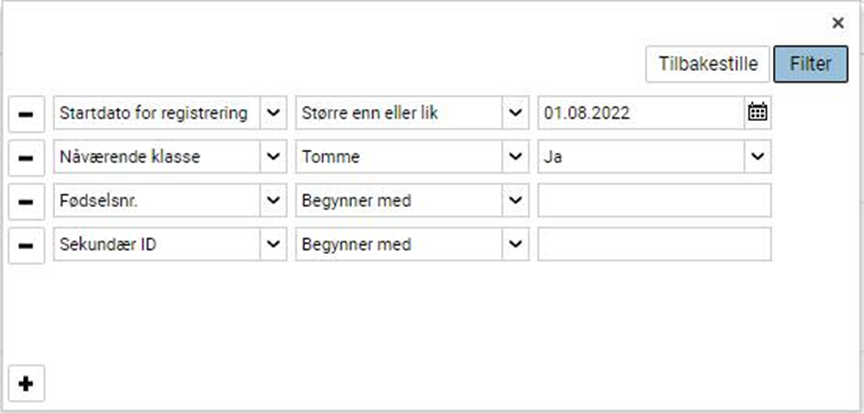Expand the Fødselsnr. field dropdown
This screenshot has width=864, height=413.
coord(273,201)
